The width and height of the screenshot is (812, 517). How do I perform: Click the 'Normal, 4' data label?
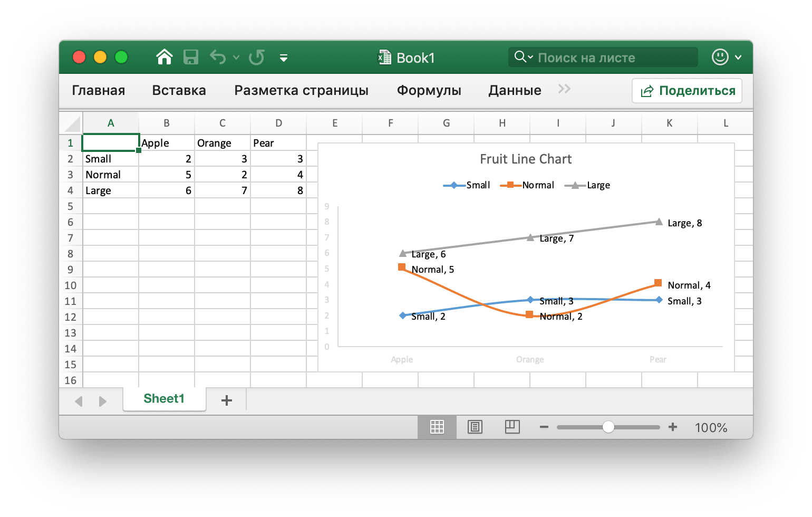[x=689, y=285]
